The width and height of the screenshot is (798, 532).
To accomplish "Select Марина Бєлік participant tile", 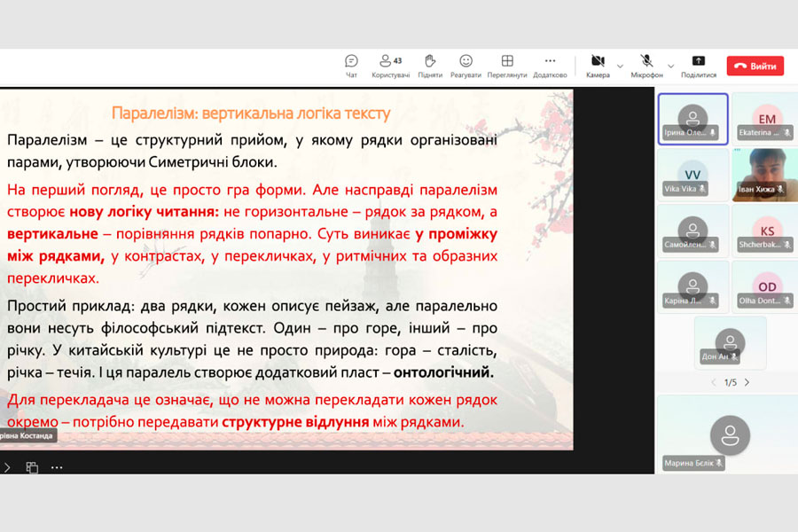I will [x=730, y=434].
